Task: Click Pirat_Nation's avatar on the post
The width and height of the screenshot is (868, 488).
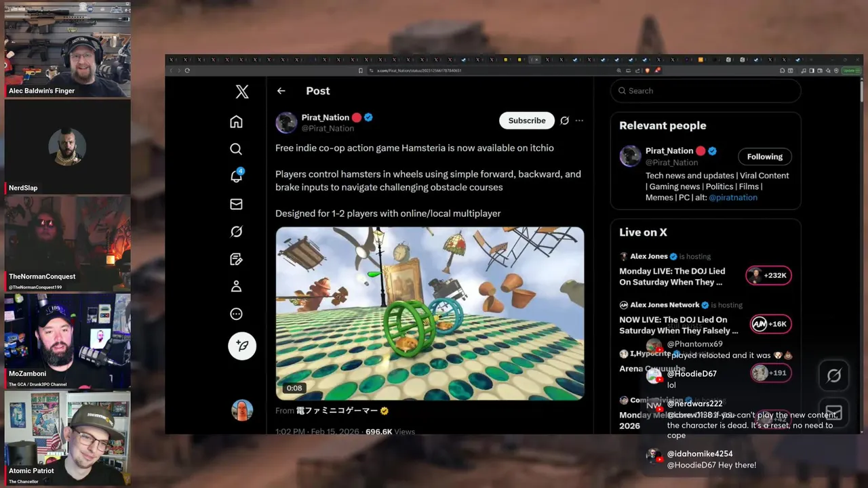Action: tap(286, 123)
